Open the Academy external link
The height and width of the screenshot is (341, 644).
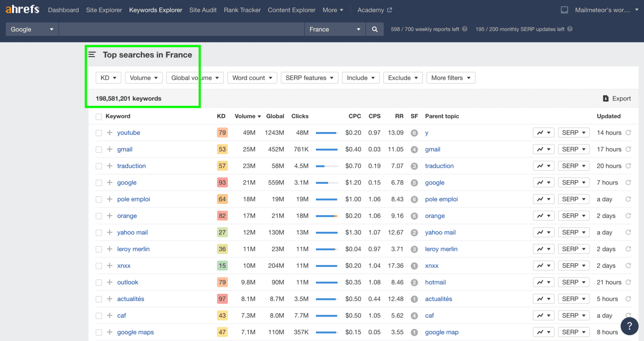pyautogui.click(x=375, y=10)
